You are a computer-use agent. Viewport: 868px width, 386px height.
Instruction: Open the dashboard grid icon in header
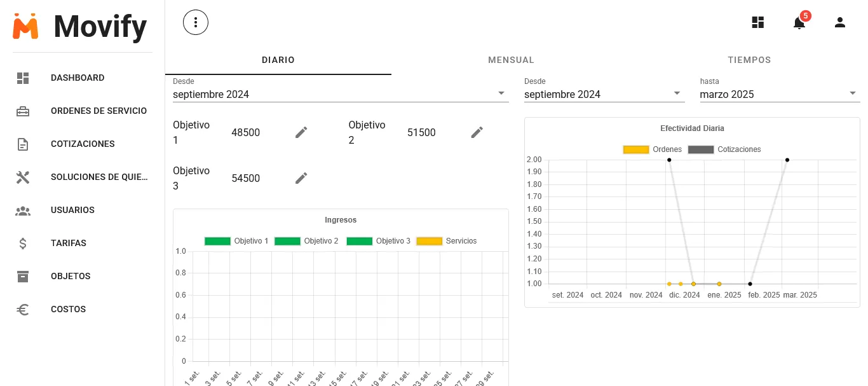point(758,23)
